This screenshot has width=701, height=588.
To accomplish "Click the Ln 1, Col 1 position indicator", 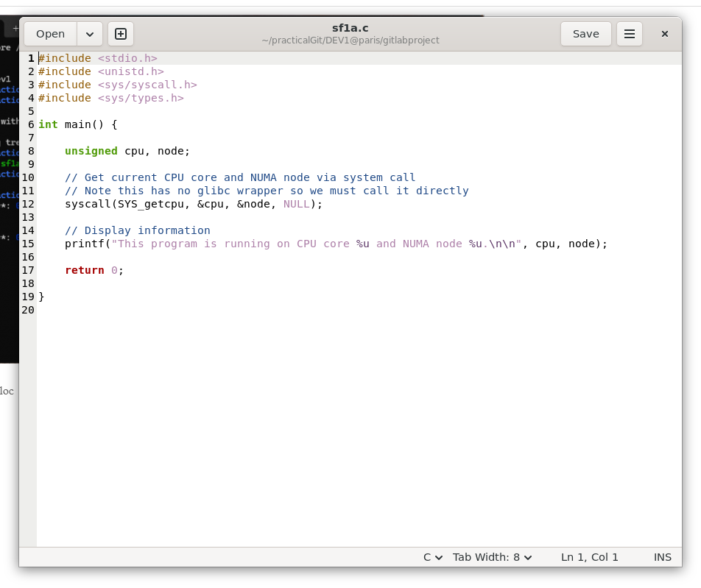I will click(x=590, y=557).
